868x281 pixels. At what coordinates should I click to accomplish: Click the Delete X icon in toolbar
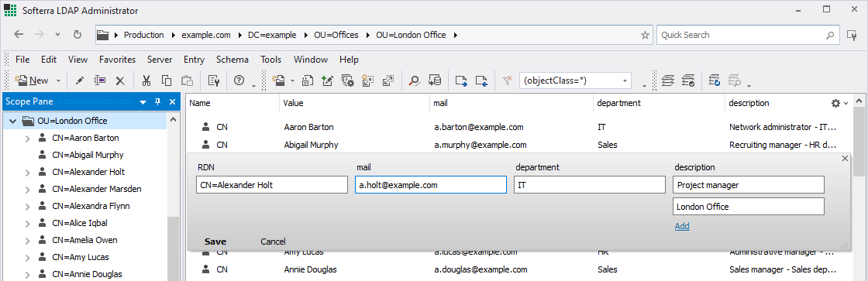click(x=120, y=81)
